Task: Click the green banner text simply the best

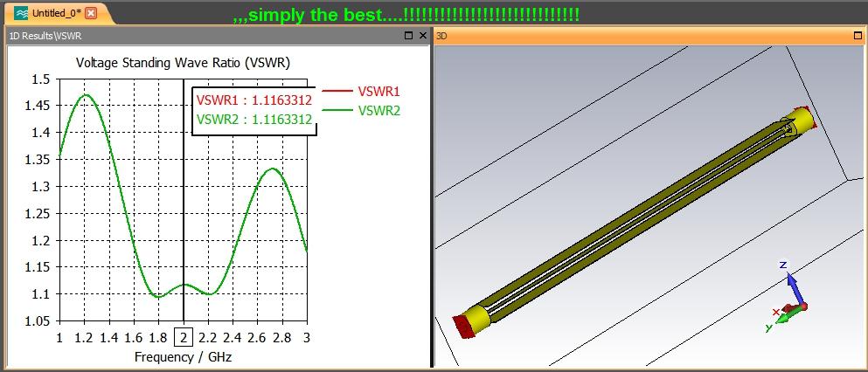Action: tap(406, 15)
